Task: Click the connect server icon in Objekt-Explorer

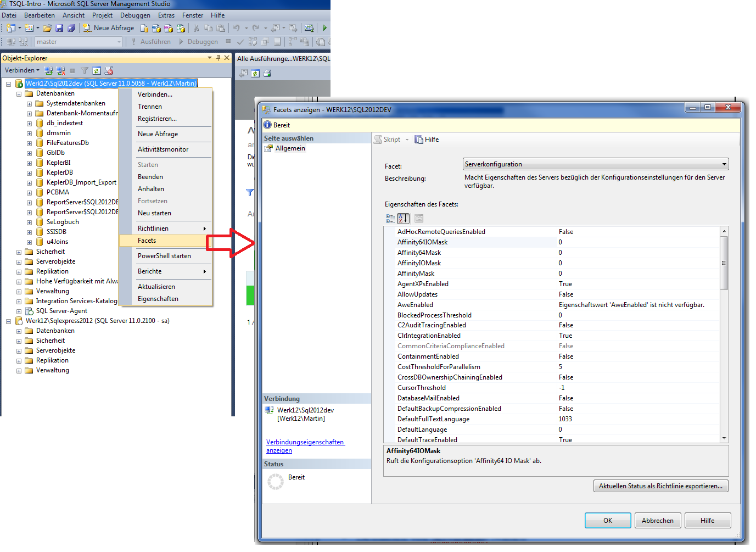Action: pyautogui.click(x=48, y=70)
